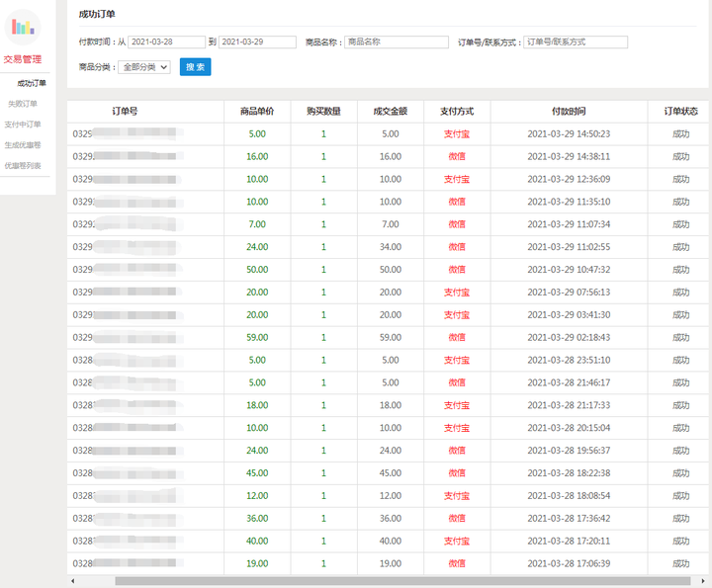Click 成功 status in the 12:36:09 row
Image resolution: width=712 pixels, height=588 pixels.
pyautogui.click(x=681, y=179)
